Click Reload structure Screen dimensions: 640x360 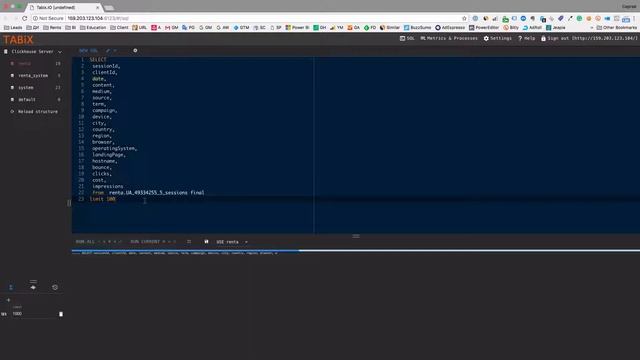coord(38,111)
